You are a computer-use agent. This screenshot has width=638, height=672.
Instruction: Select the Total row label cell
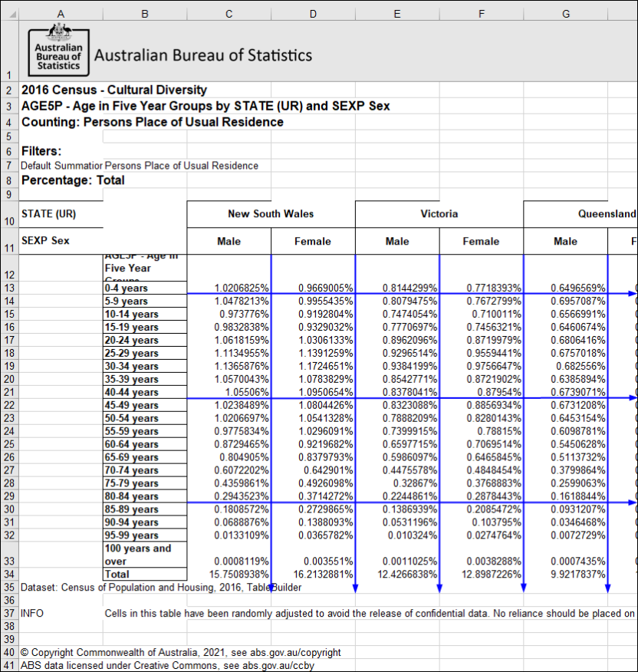[144, 573]
